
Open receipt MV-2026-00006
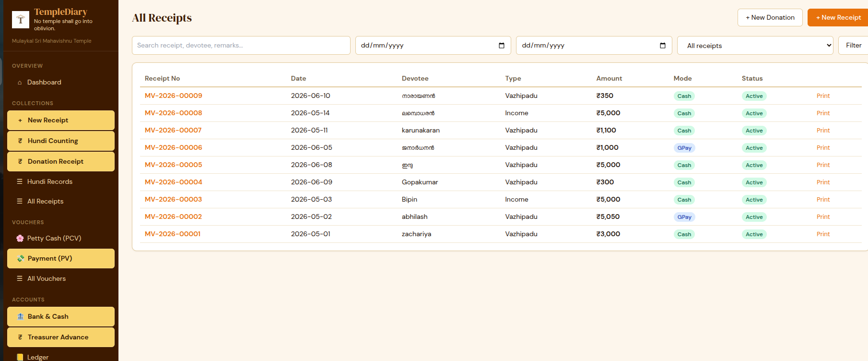pyautogui.click(x=174, y=148)
